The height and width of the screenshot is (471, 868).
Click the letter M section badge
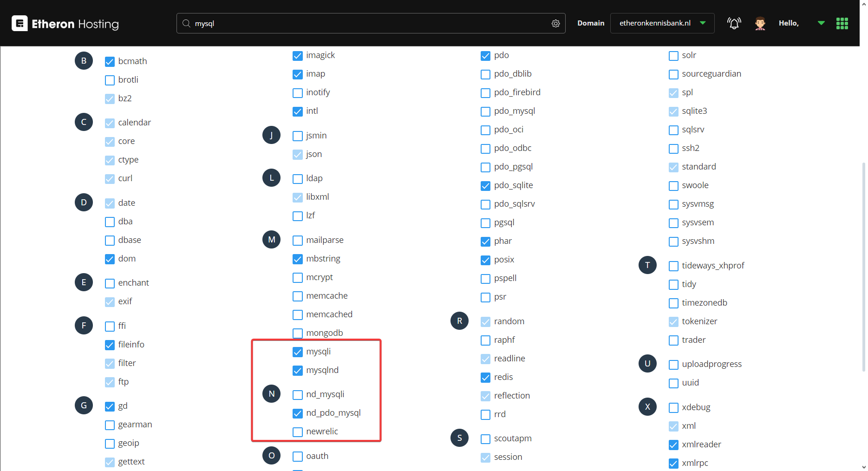pos(272,240)
